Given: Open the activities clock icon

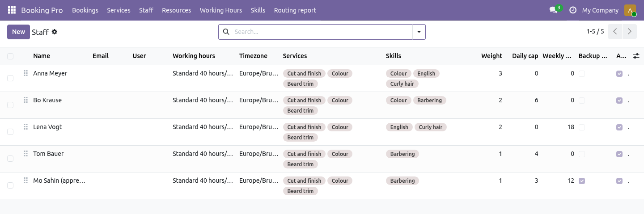Looking at the screenshot, I should [572, 10].
